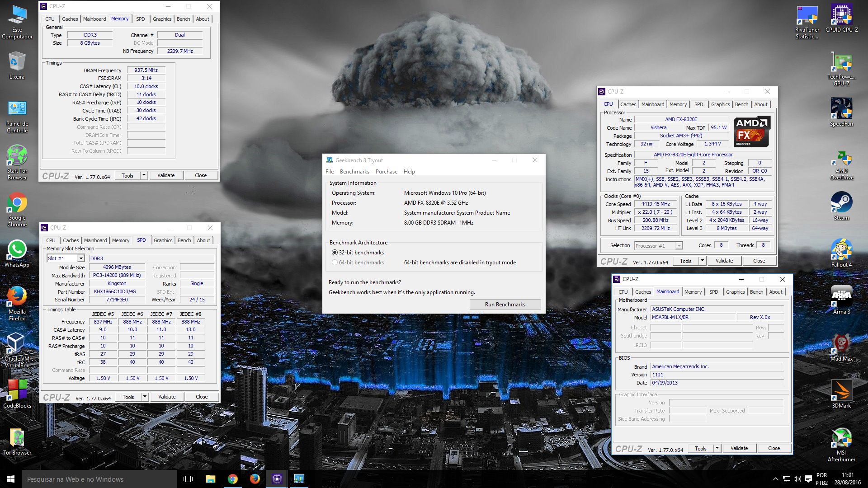
Task: Open WhatsApp desktop shortcut
Action: pos(17,254)
